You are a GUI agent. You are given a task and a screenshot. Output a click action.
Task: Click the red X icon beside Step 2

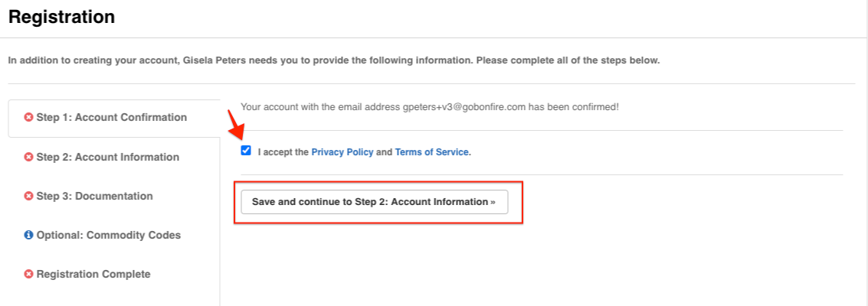click(x=29, y=158)
